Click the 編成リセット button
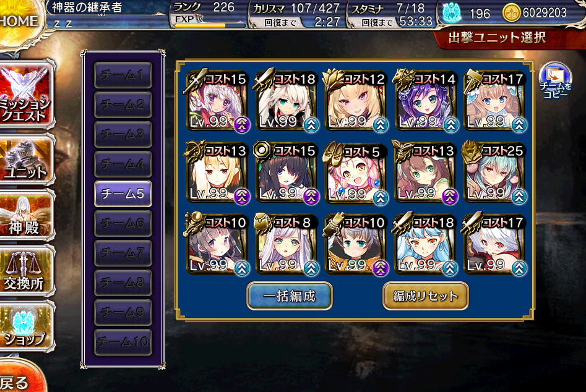Screen dimensions: 586x392 [425, 296]
